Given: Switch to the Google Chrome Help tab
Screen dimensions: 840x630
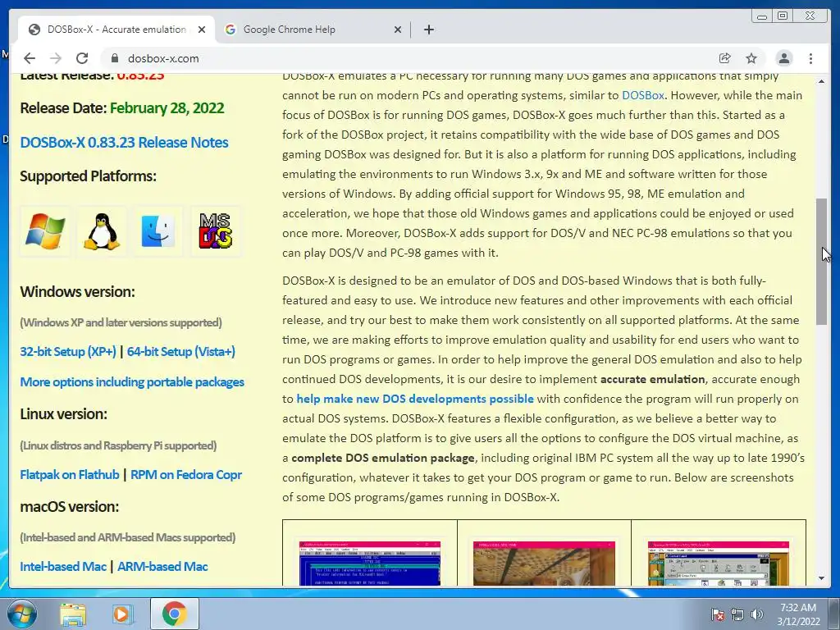Looking at the screenshot, I should point(313,30).
